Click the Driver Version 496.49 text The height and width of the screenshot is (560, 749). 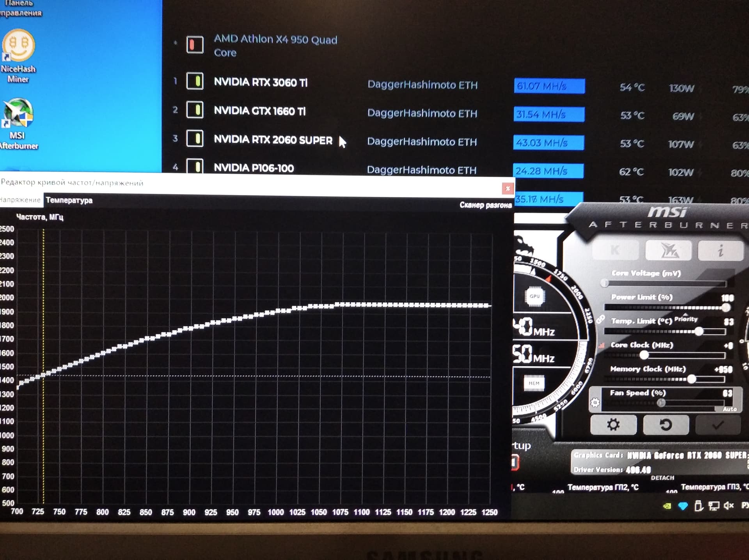[612, 470]
